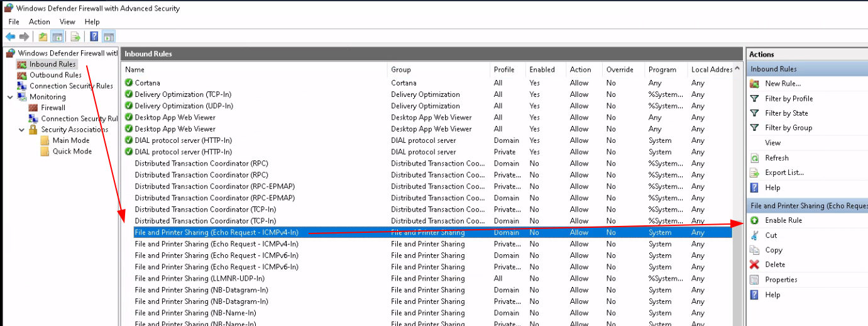Screen dimensions: 868x326
Task: Click the Export List icon in Actions pane
Action: coord(754,172)
